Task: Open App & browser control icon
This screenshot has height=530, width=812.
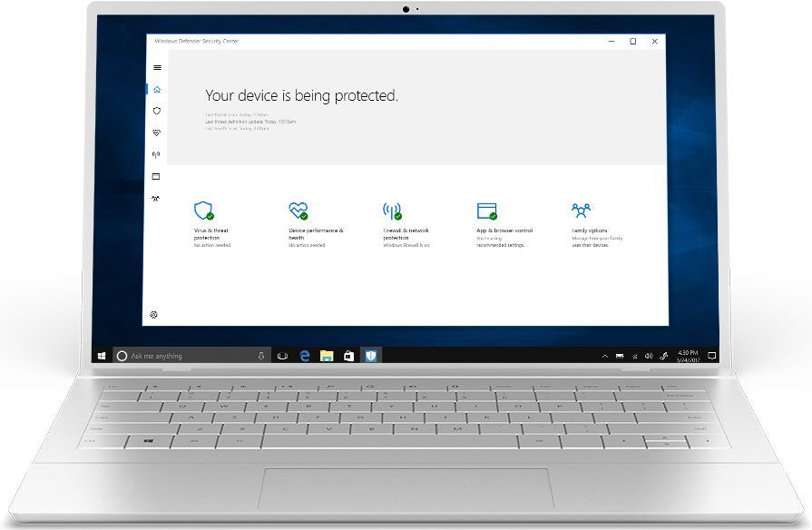Action: [x=487, y=211]
